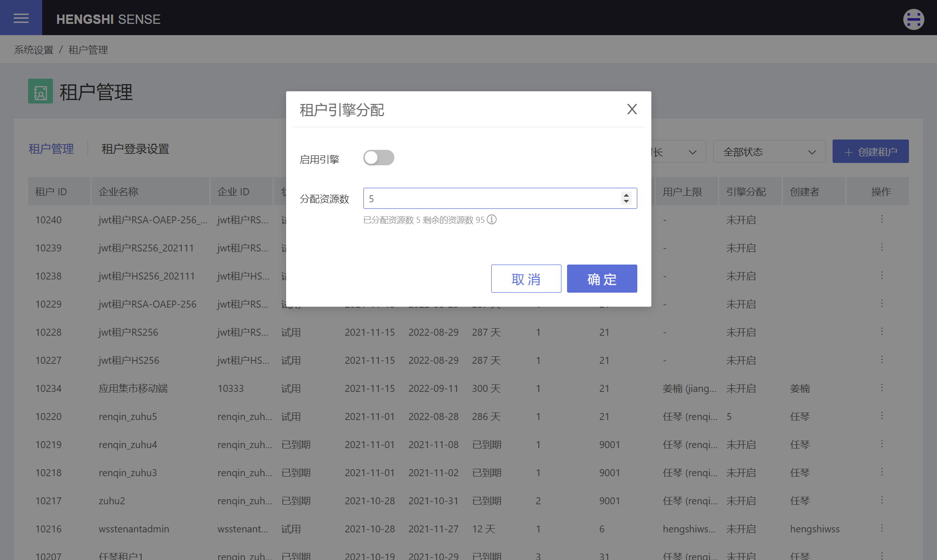Open actions menu for tenant 10227
The width and height of the screenshot is (937, 560).
pyautogui.click(x=882, y=360)
